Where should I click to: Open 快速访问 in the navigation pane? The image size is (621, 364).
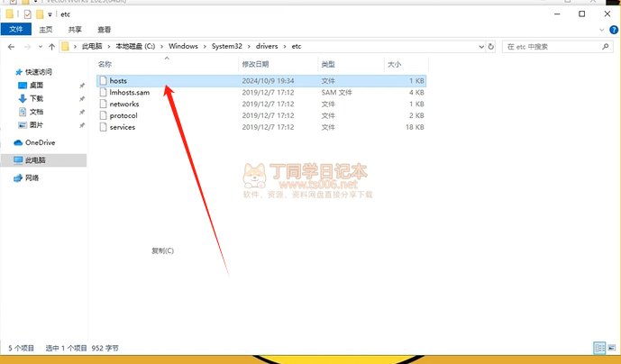pyautogui.click(x=39, y=72)
